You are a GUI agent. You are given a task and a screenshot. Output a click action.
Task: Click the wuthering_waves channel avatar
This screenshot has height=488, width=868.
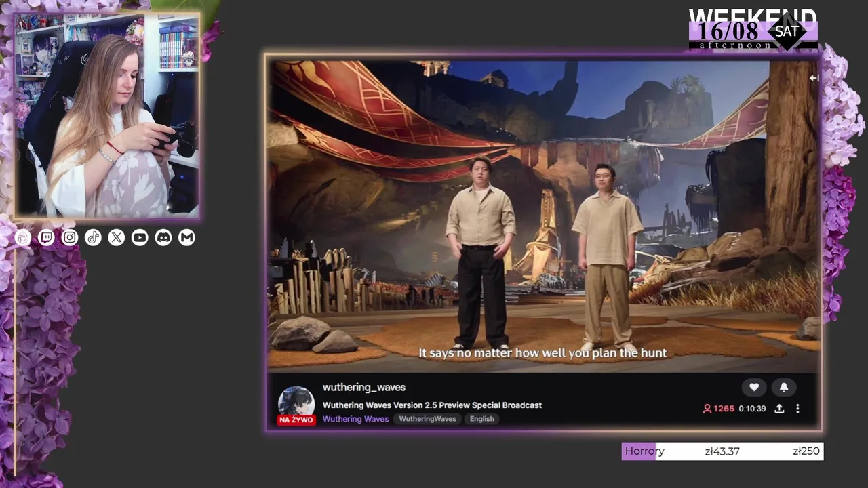pyautogui.click(x=296, y=403)
